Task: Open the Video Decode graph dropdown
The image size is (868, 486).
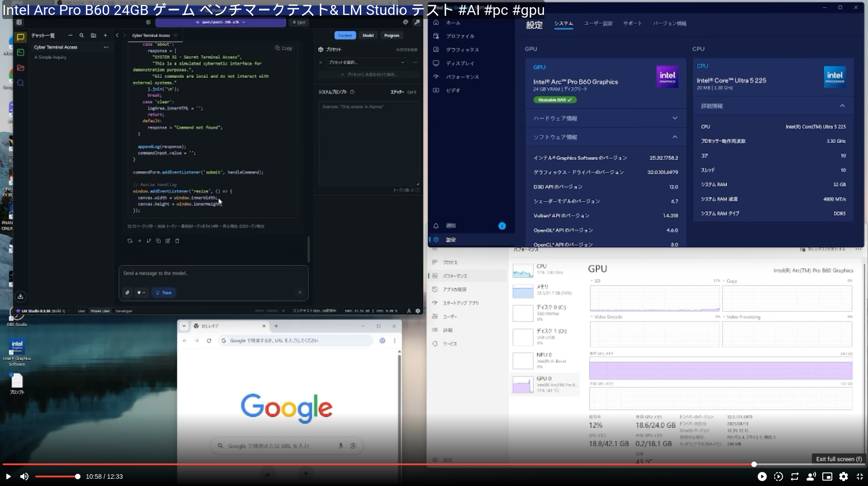Action: [606, 317]
